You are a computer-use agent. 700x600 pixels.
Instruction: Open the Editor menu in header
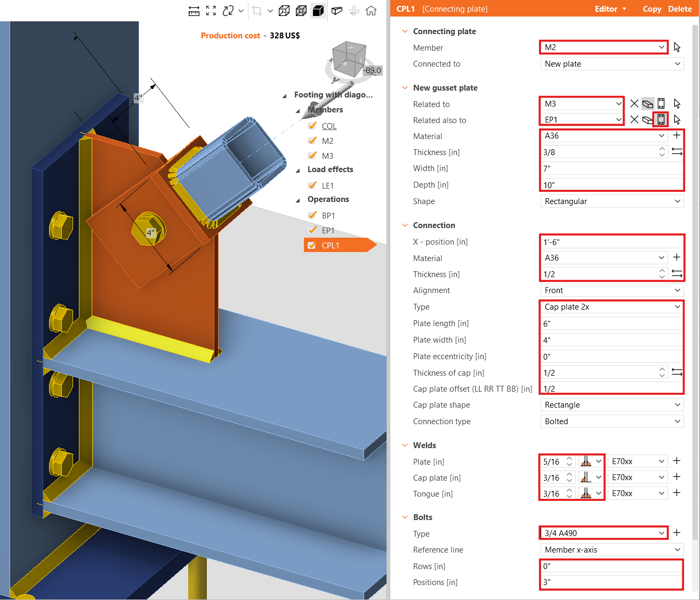pos(610,9)
